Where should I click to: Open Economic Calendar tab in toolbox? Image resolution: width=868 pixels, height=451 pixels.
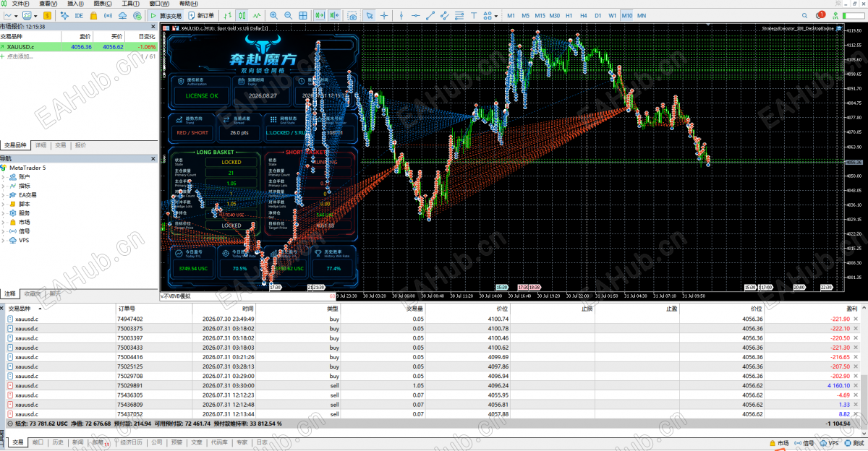(131, 442)
